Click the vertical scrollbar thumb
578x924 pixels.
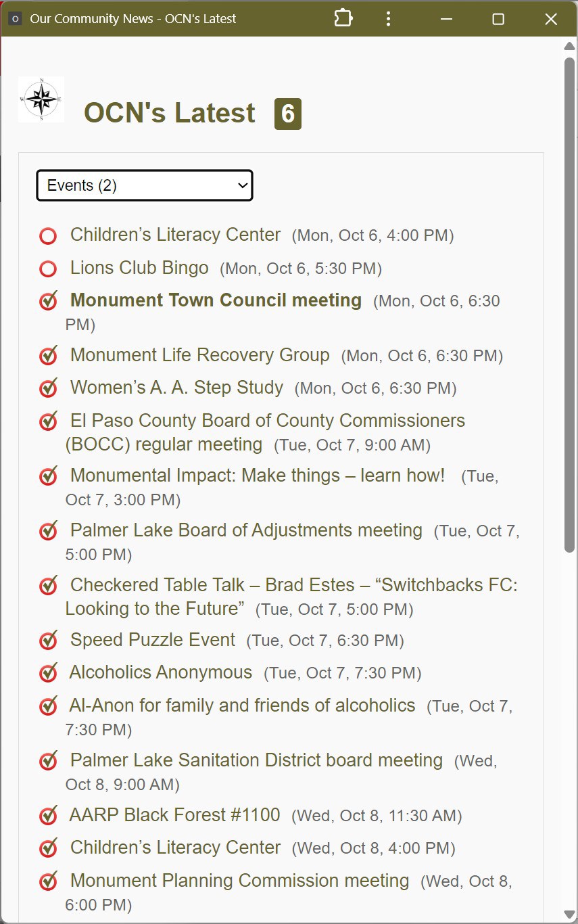(569, 304)
